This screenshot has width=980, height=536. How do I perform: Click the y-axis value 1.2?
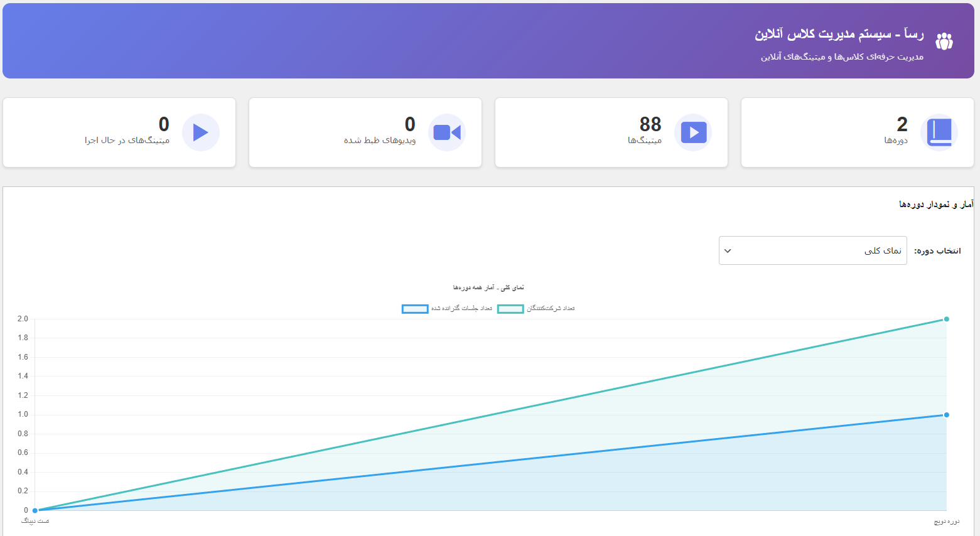(x=23, y=395)
